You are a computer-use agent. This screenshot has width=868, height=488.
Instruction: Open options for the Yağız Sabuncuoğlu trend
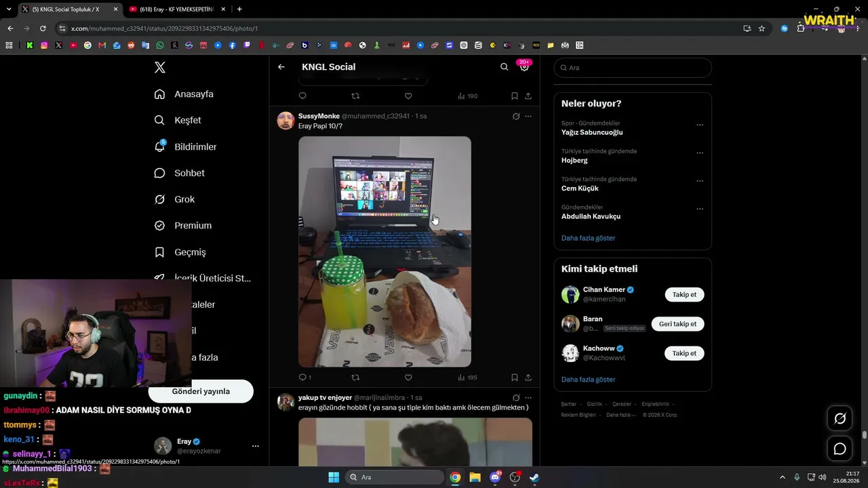tap(700, 125)
